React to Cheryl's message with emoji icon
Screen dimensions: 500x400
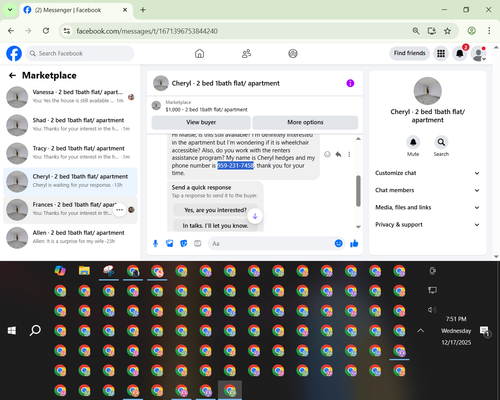point(327,154)
